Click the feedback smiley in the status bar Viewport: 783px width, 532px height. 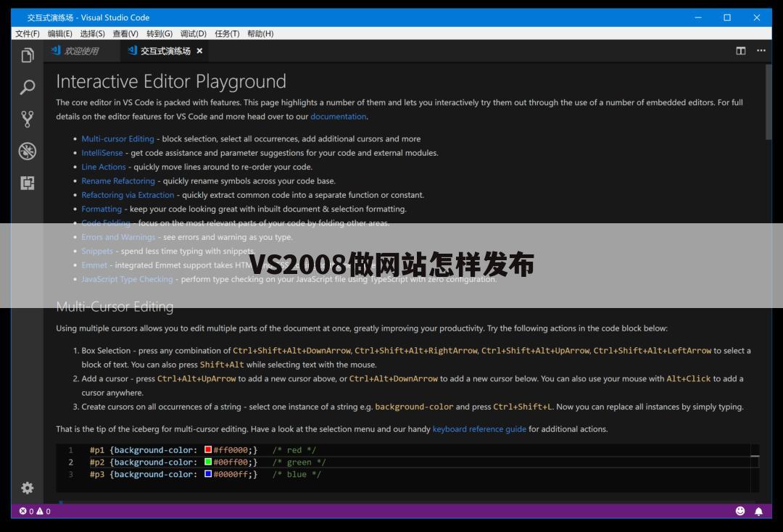click(x=740, y=511)
